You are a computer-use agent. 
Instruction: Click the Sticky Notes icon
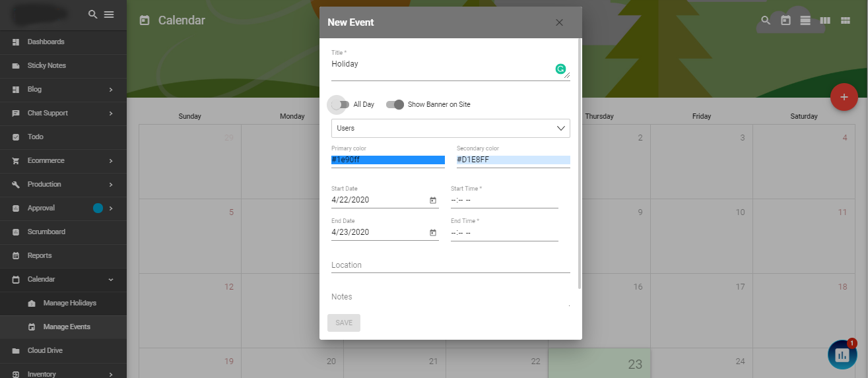[16, 66]
